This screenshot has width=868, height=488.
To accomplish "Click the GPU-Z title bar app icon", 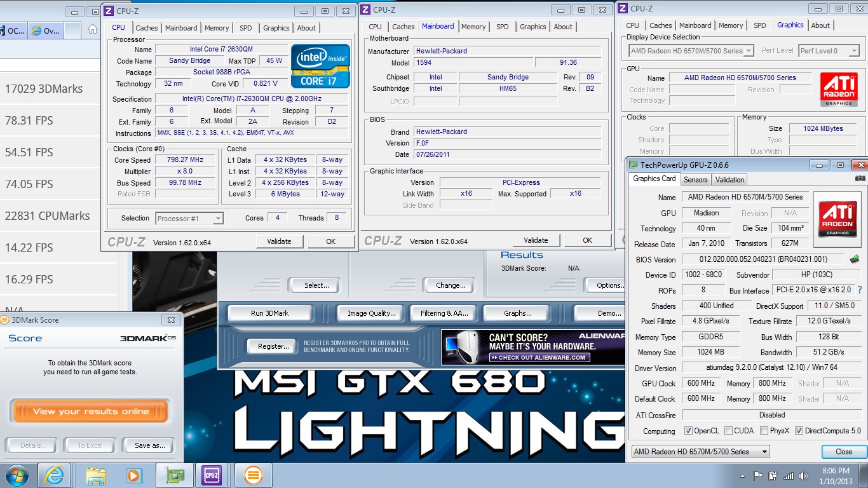I will [633, 165].
